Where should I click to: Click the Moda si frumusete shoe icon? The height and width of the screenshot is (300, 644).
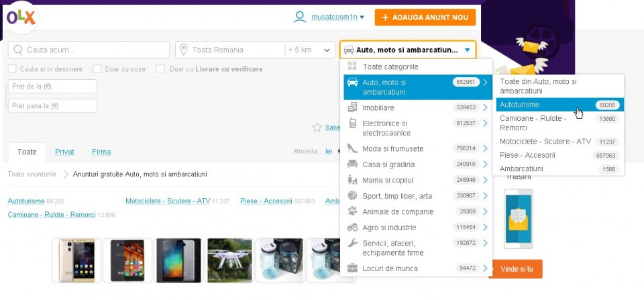coord(352,148)
